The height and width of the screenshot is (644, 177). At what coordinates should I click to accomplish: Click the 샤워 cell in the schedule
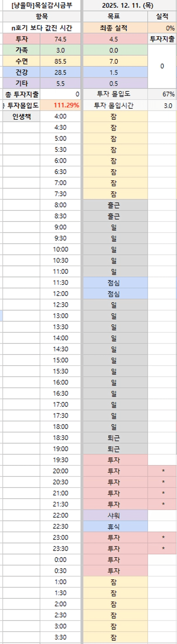(114, 515)
